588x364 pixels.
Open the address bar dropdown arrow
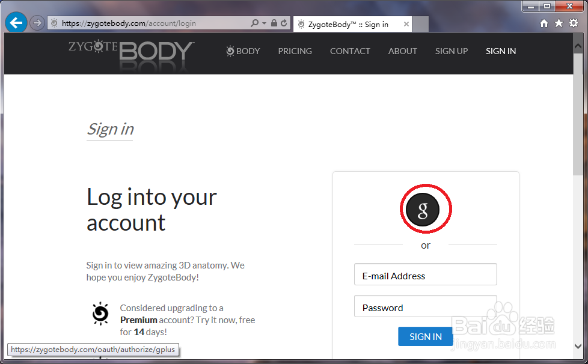[264, 23]
